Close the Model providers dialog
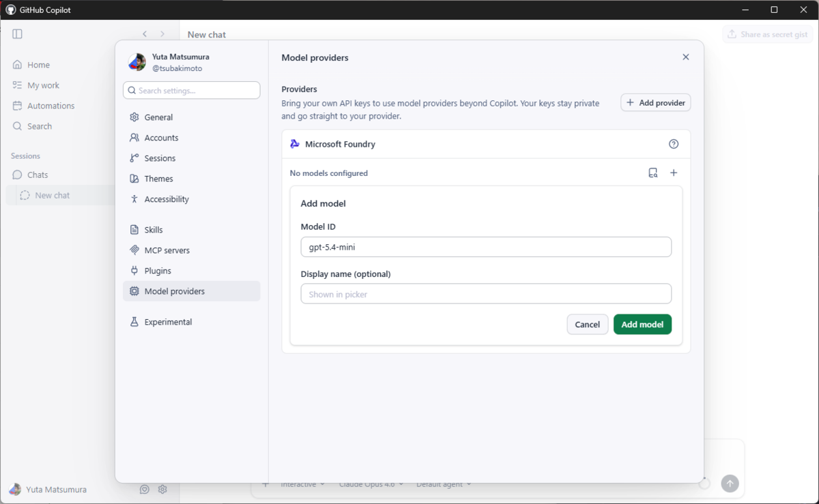 coord(686,57)
